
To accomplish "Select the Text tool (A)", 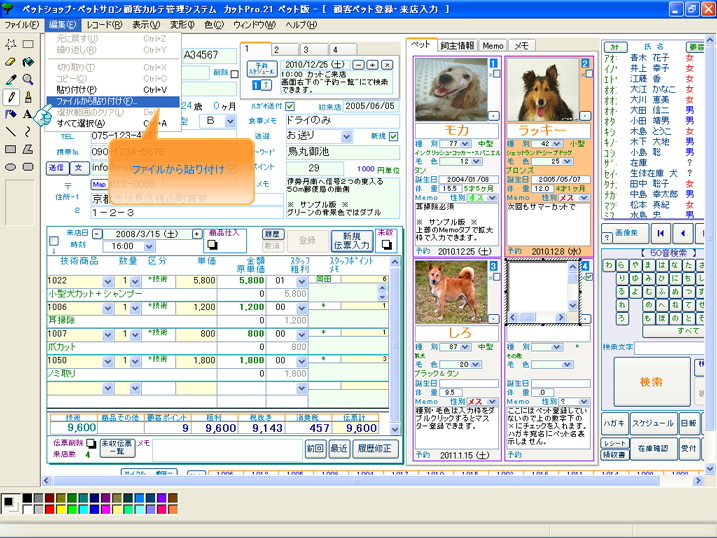I will tap(28, 114).
